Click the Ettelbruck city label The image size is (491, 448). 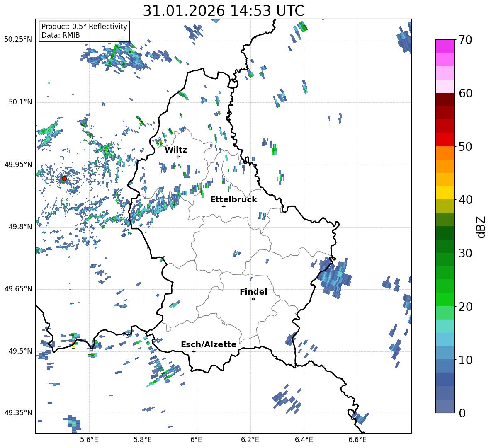[x=233, y=199]
